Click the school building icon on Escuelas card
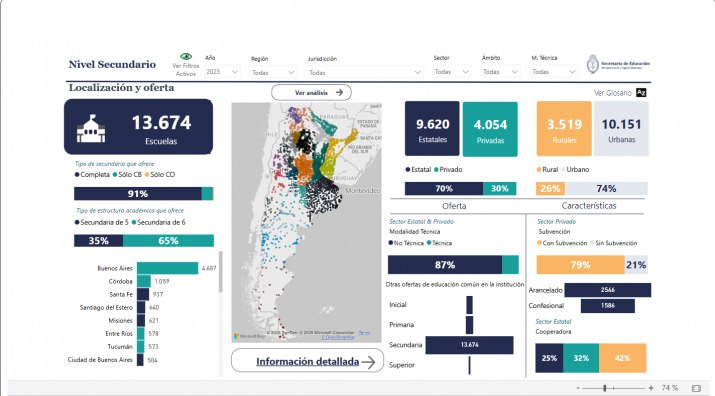Screen dimensions: 715x396 coord(91,129)
